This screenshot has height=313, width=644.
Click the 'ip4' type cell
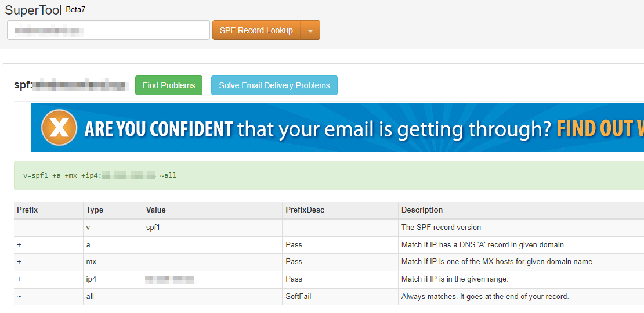[x=91, y=279]
